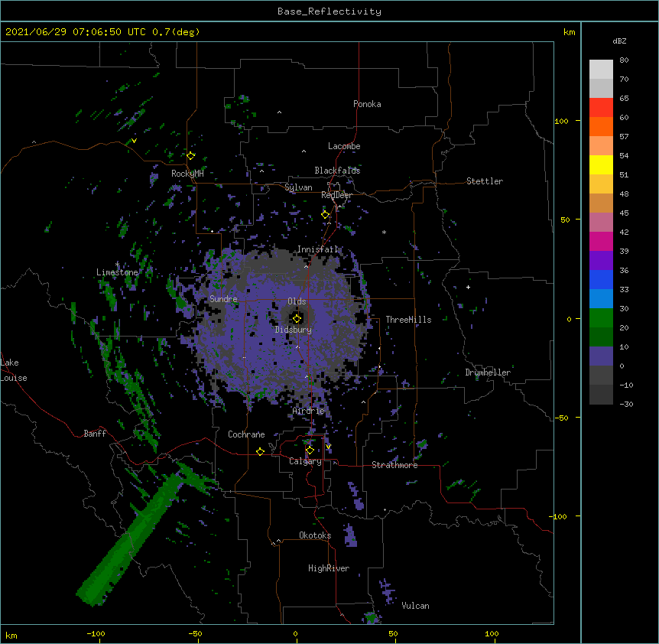The height and width of the screenshot is (644, 659).
Task: Click the Airdrie city label
Action: pyautogui.click(x=309, y=411)
